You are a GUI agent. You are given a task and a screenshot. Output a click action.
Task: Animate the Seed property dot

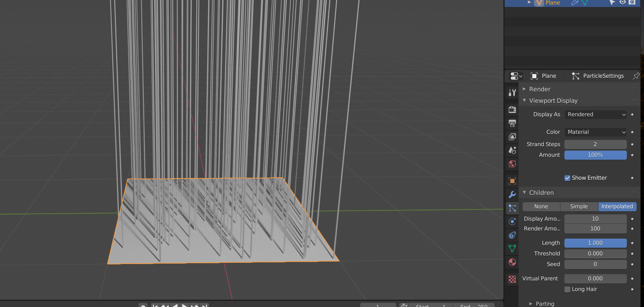tap(632, 264)
